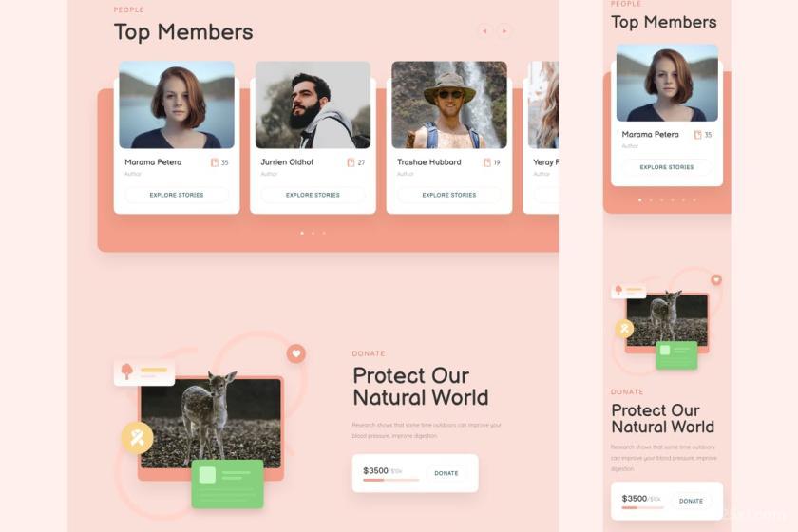Click the heart icon above the desktop deer image
This screenshot has height=532, width=798.
point(296,353)
